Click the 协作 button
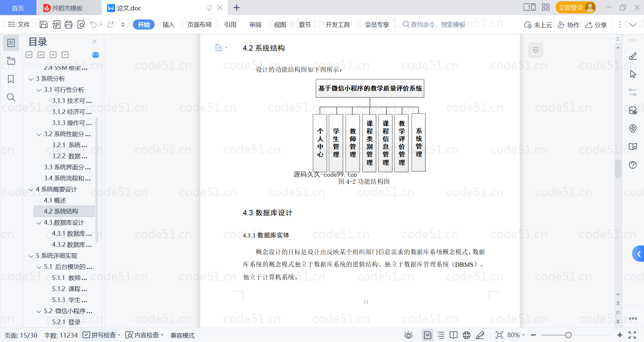Screen dimensions: 644x342 (x=569, y=25)
